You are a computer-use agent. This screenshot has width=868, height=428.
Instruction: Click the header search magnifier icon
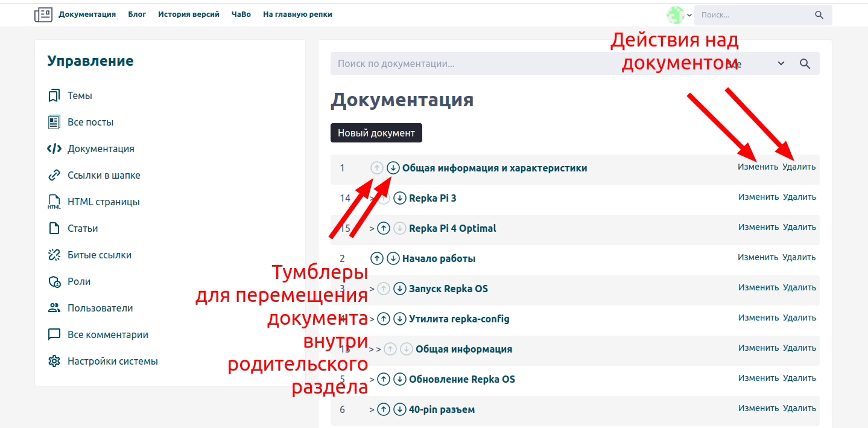(819, 15)
